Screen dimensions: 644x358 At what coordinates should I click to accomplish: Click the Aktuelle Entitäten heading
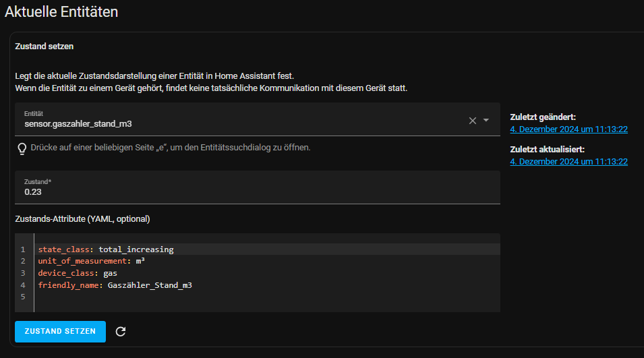click(61, 11)
